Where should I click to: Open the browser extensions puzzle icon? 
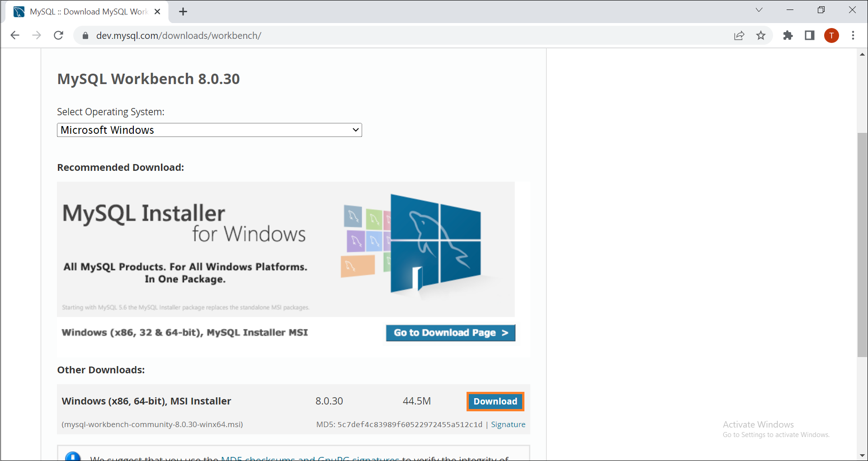788,35
